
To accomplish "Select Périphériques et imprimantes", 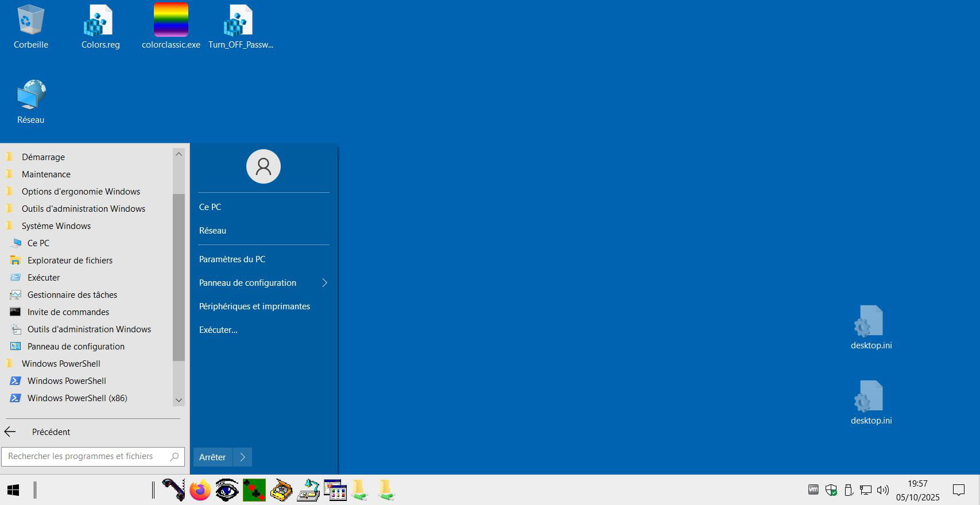I will click(x=254, y=306).
